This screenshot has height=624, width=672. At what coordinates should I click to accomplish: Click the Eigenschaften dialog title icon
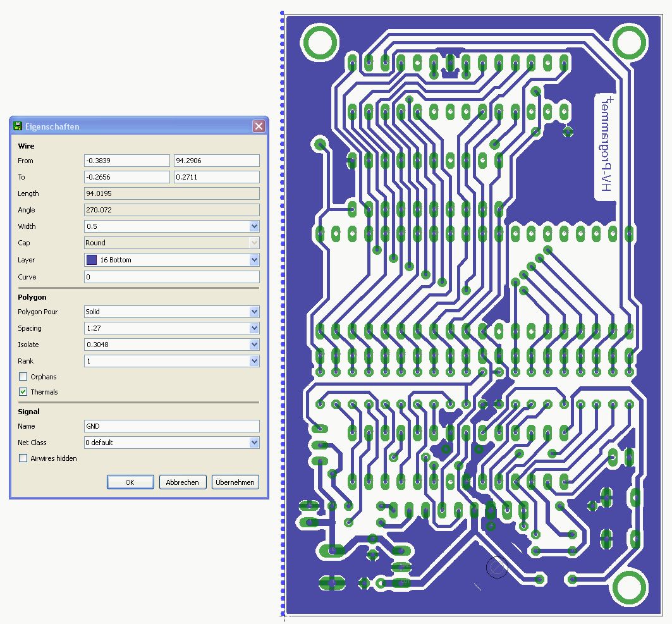(x=18, y=126)
